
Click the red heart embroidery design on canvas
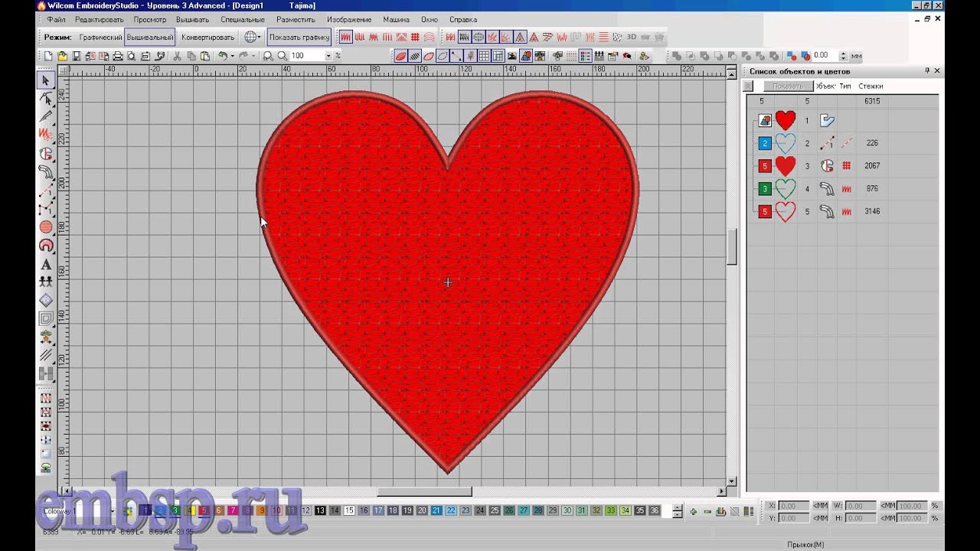[x=448, y=282]
